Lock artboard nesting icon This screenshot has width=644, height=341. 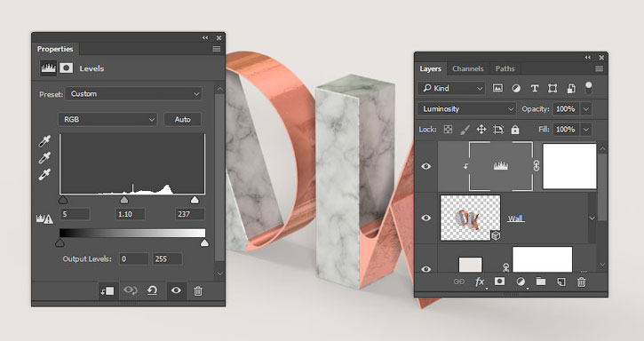tap(498, 130)
